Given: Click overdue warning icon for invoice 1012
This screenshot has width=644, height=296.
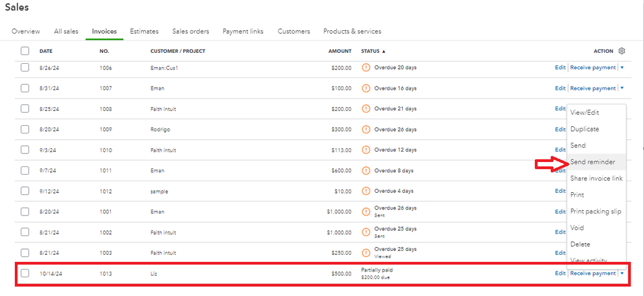Looking at the screenshot, I should click(x=366, y=191).
